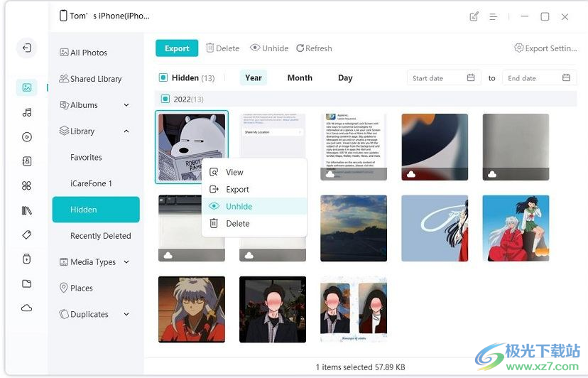
Task: Click the teal Export button
Action: pos(177,48)
